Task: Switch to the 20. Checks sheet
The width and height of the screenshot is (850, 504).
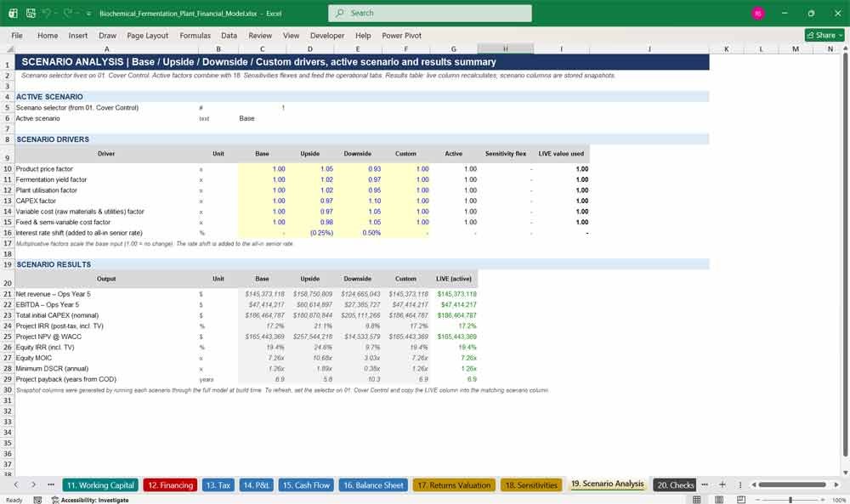Action: 675,485
